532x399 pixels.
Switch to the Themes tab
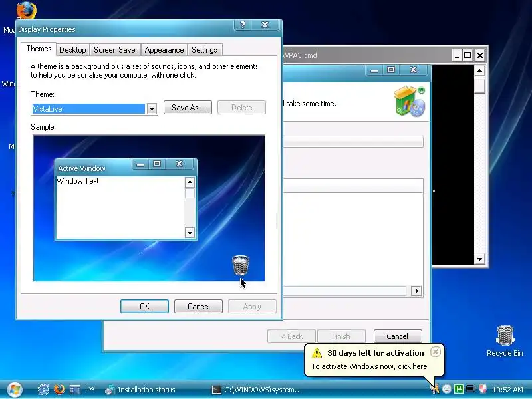pos(39,49)
